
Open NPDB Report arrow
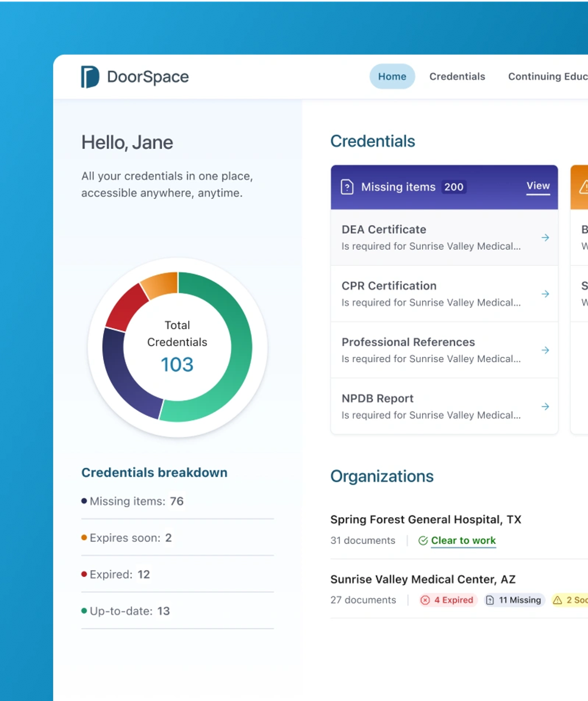[545, 406]
